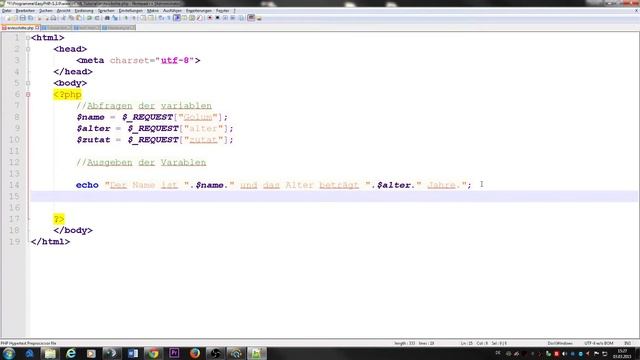
Task: Place cursor on empty highlighted line 15
Action: [334, 196]
